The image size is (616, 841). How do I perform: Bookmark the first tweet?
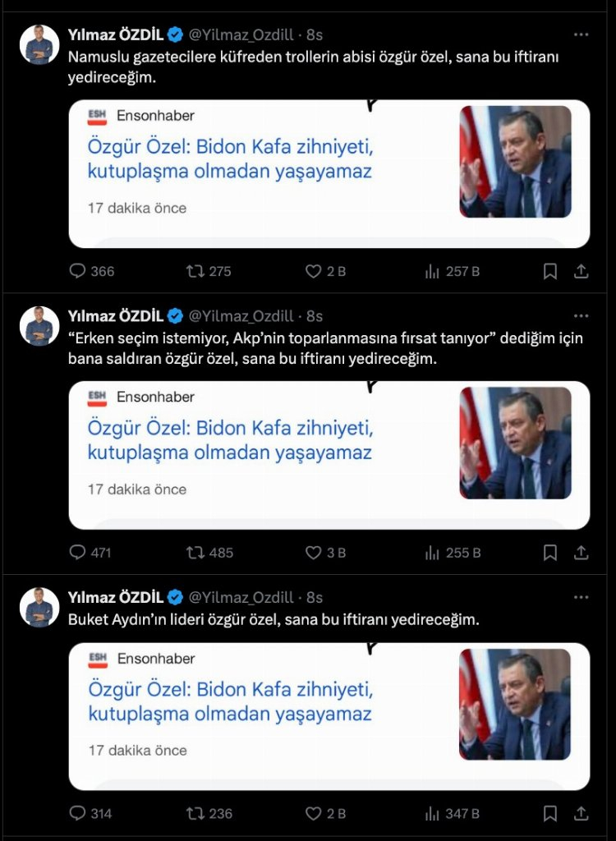[x=550, y=271]
